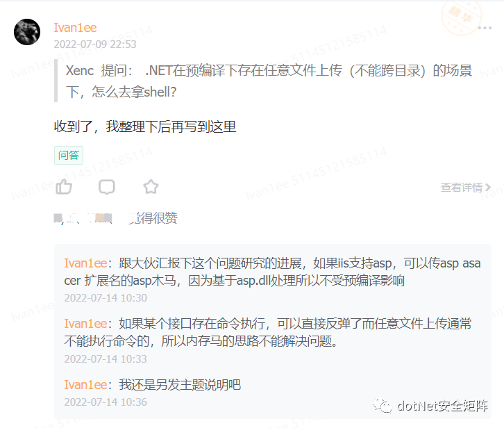The width and height of the screenshot is (504, 428).
Task: Click the quoted Xenc question block
Action: click(x=269, y=81)
